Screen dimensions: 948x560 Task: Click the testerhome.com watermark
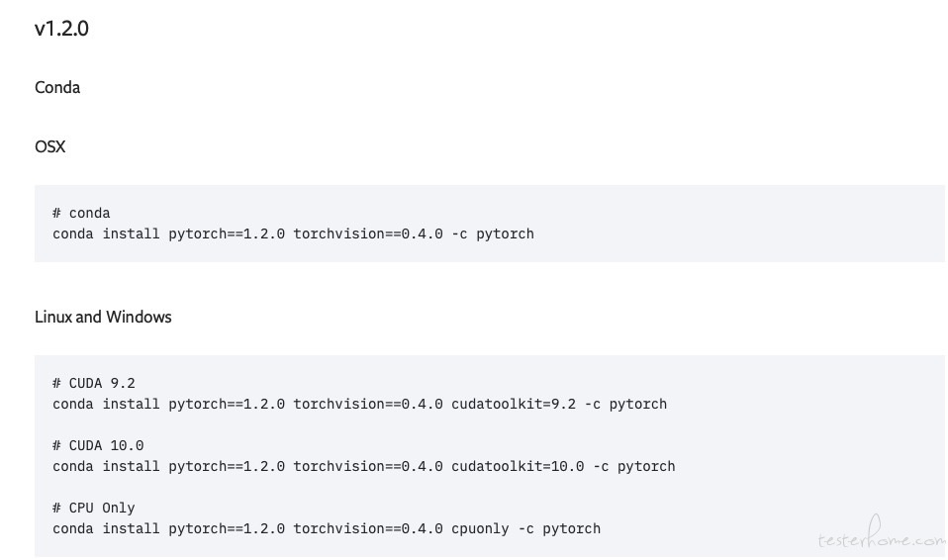coord(882,533)
